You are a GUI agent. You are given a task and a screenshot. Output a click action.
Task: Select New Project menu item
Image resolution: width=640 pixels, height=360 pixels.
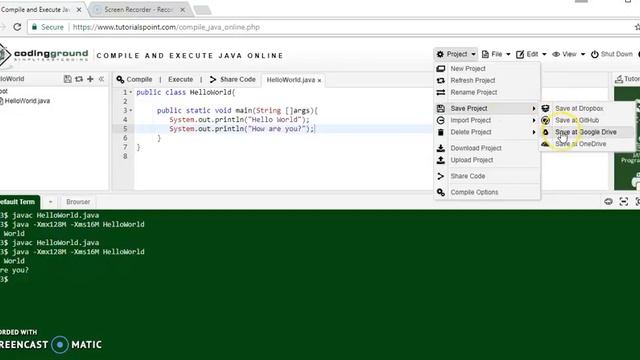point(487,69)
